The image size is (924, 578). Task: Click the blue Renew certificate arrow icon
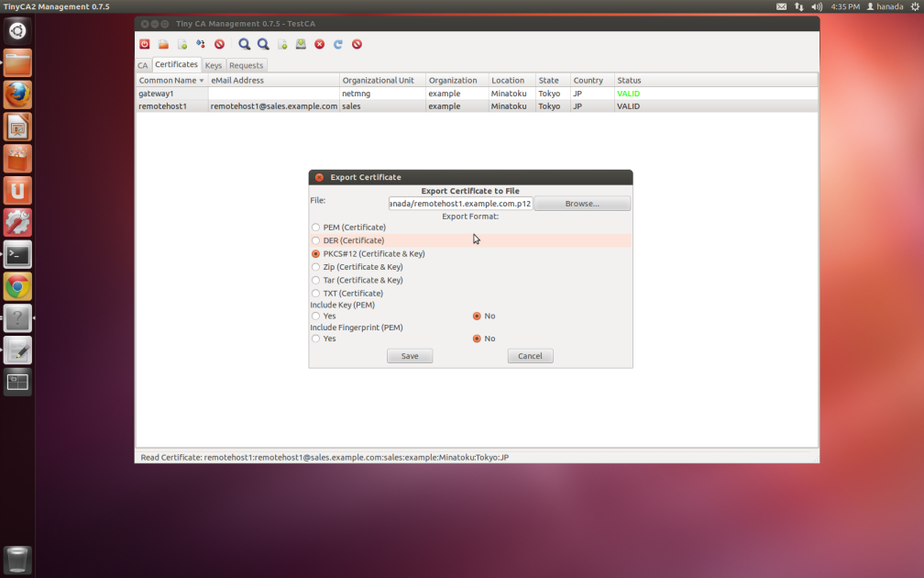coord(337,44)
